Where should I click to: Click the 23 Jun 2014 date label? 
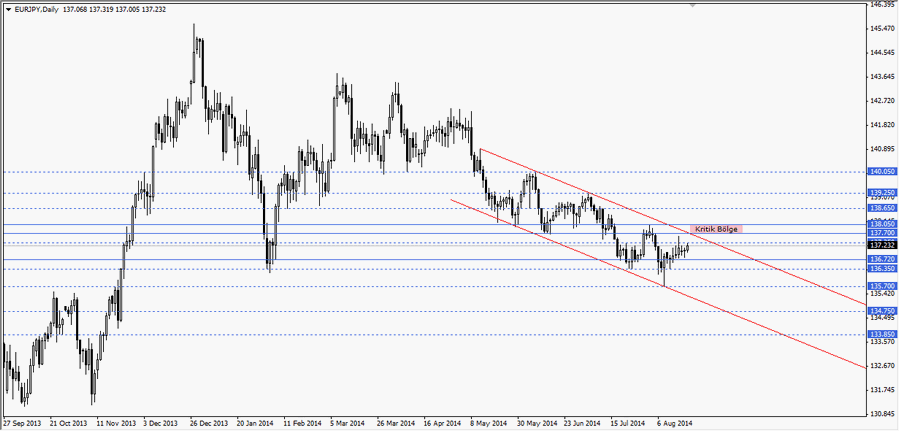pos(582,424)
